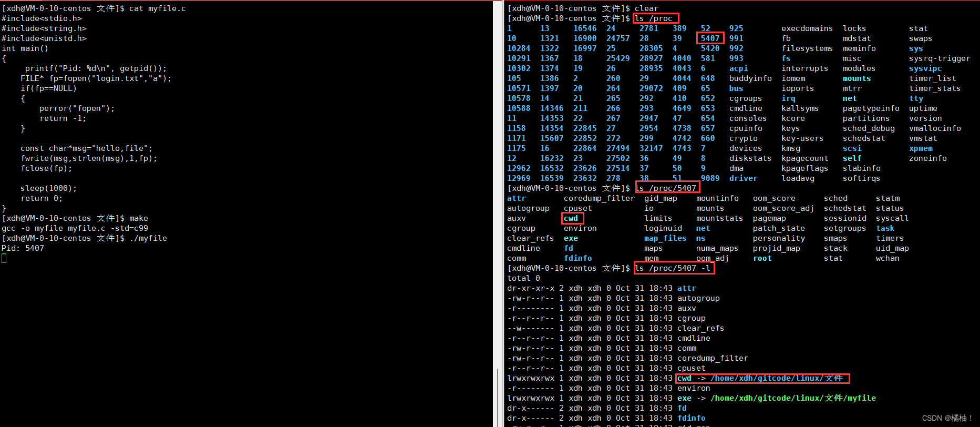Select the 'personality' entry
This screenshot has width=980, height=427.
(x=779, y=238)
